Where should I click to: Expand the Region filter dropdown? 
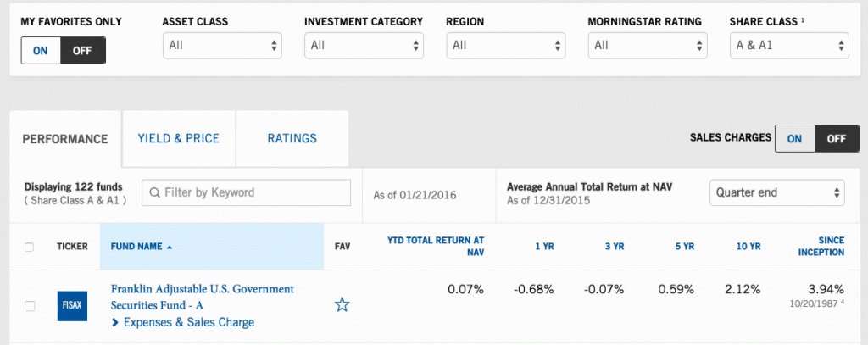coord(505,46)
